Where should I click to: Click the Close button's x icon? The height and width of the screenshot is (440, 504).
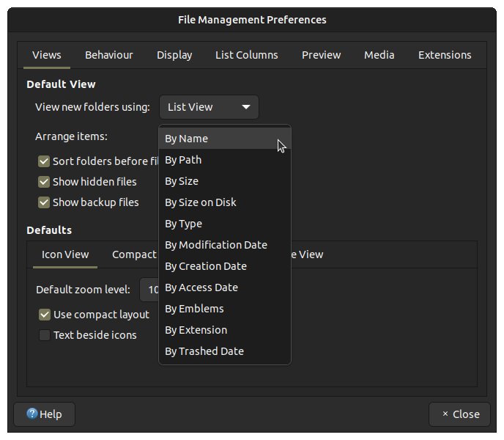click(x=445, y=414)
